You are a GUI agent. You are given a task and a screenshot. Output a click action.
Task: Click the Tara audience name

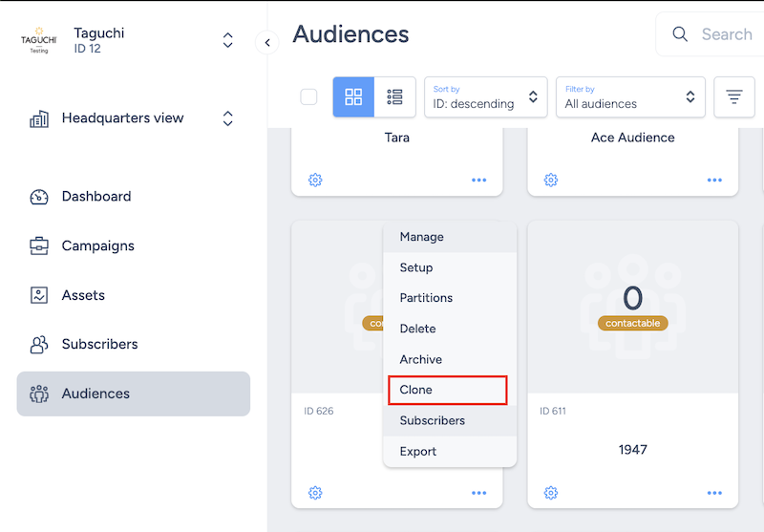click(396, 138)
